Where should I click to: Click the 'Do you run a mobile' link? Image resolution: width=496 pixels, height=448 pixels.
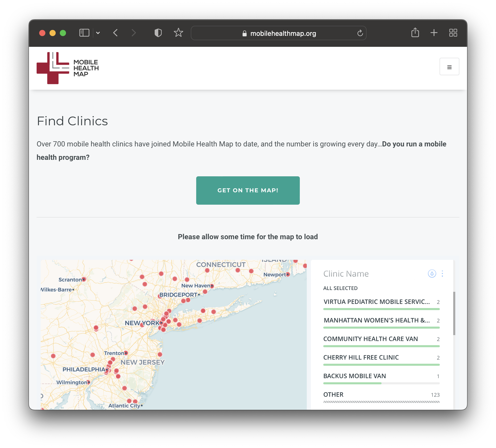pyautogui.click(x=414, y=144)
